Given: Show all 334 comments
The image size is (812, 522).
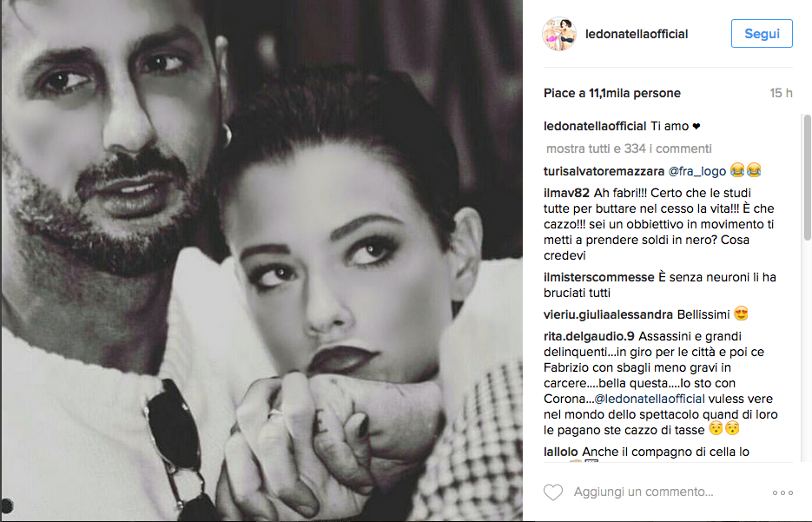Looking at the screenshot, I should tap(629, 149).
